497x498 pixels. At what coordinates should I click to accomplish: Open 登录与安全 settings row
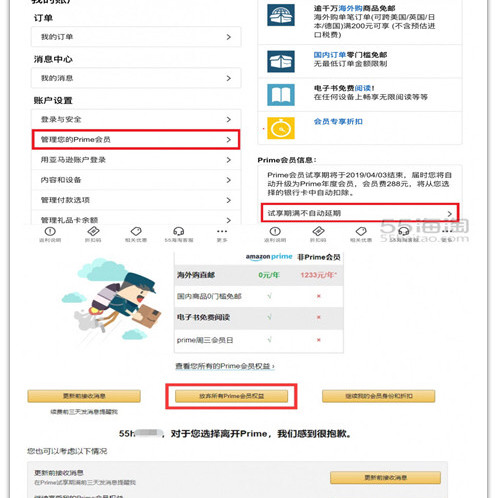click(136, 119)
